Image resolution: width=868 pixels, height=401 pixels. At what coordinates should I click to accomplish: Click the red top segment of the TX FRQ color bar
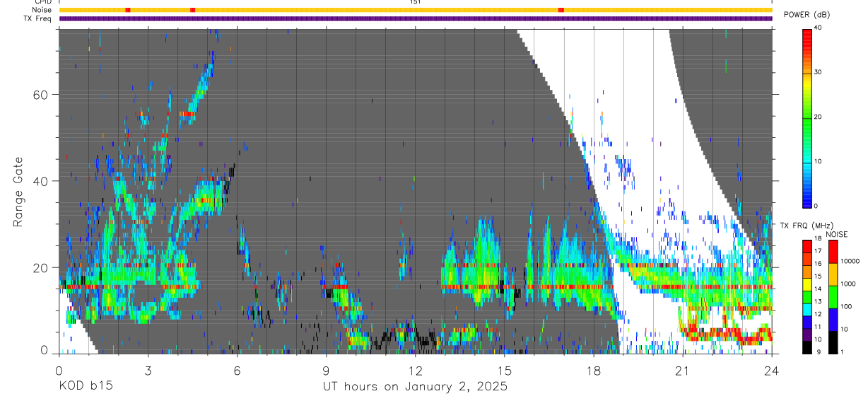coord(807,247)
